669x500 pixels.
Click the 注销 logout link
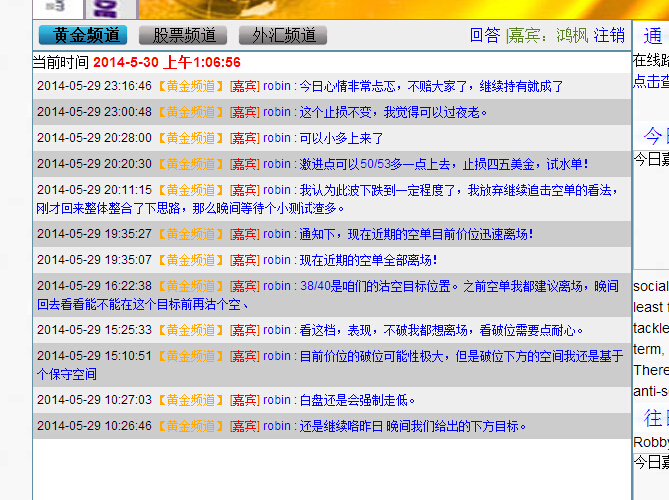[x=609, y=35]
